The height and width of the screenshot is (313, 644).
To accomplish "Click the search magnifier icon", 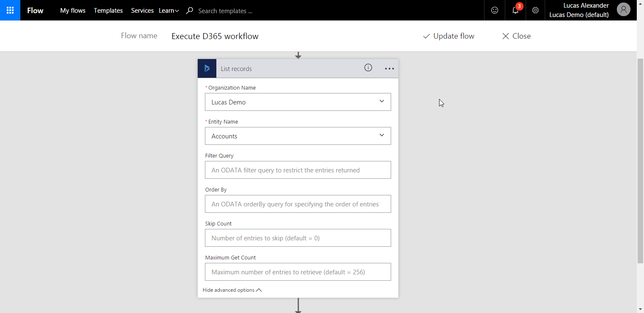I will pos(190,11).
